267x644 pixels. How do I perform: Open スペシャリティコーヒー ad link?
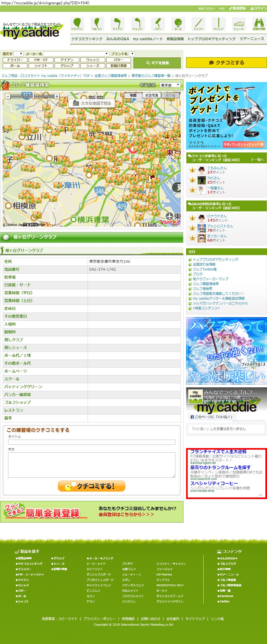pyautogui.click(x=214, y=483)
